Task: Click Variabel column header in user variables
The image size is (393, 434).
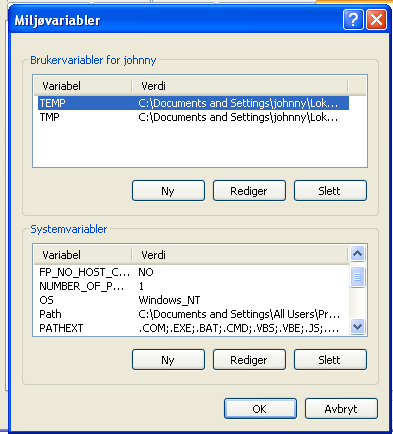Action: 83,86
